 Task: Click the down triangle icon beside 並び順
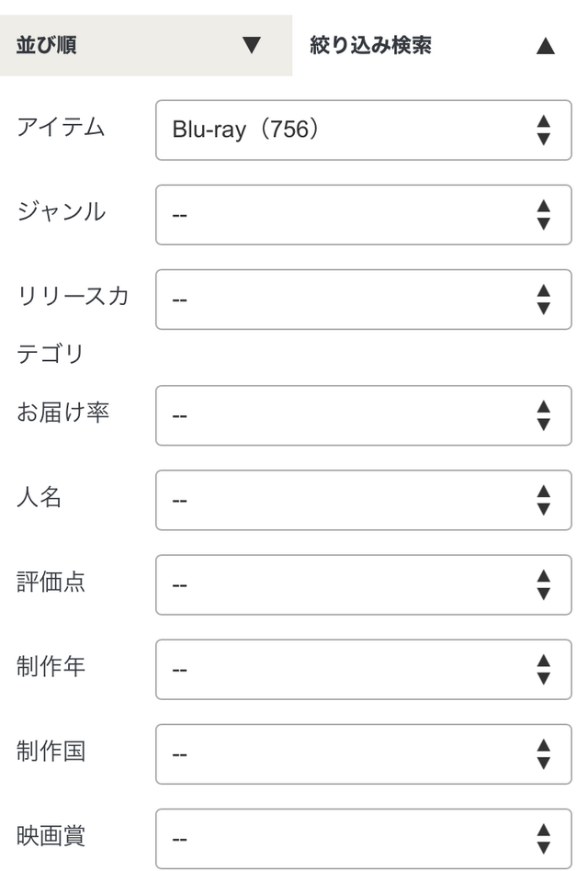pyautogui.click(x=252, y=46)
